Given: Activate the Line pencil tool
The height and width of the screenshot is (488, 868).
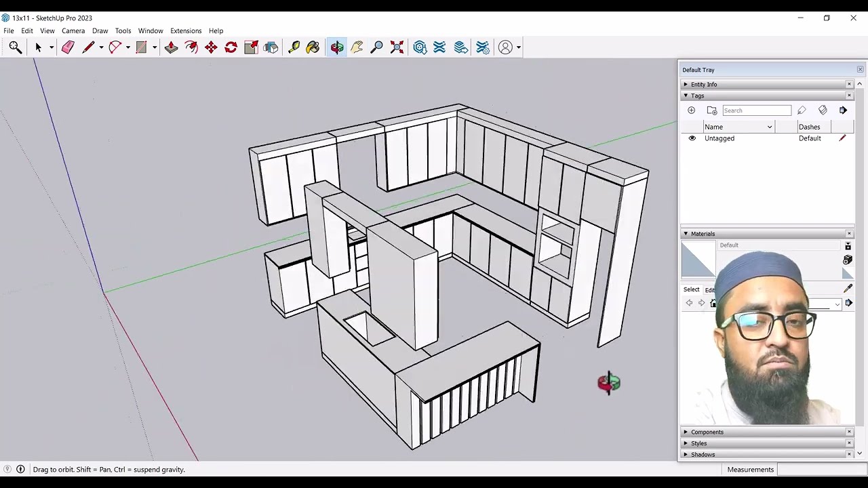Looking at the screenshot, I should (88, 47).
